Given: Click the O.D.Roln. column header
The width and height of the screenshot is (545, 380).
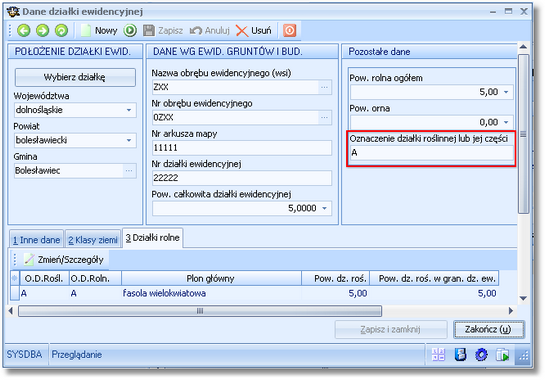Looking at the screenshot, I should click(x=95, y=278).
